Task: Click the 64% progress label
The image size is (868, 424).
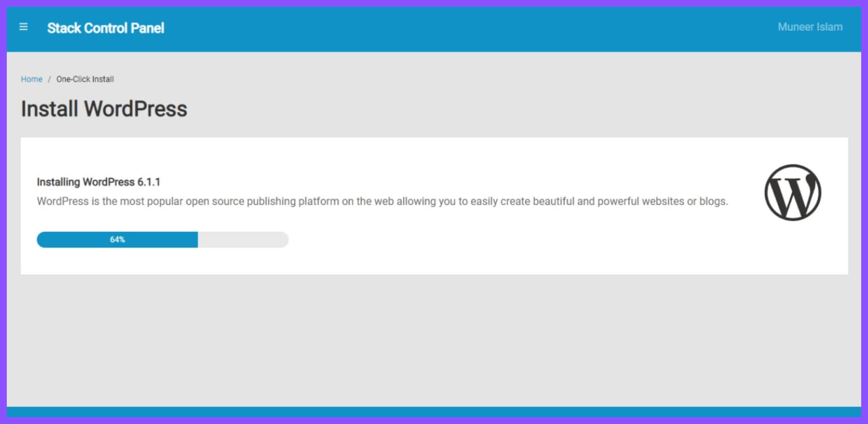Action: (117, 240)
